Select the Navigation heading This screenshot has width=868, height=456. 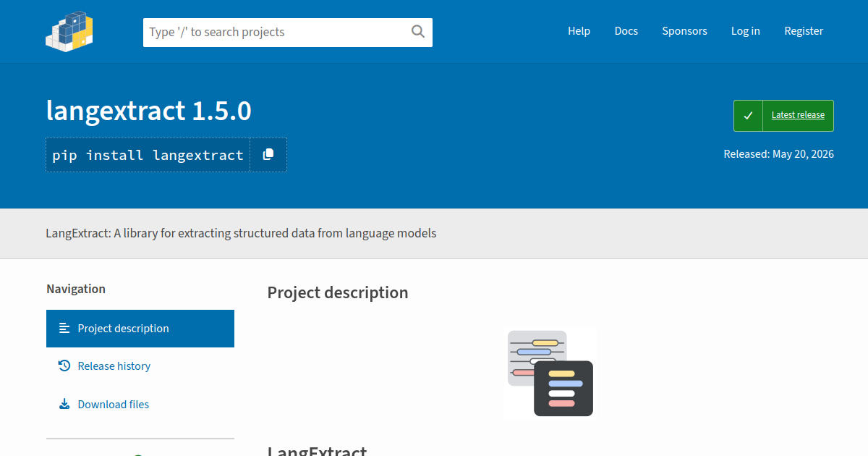[x=76, y=289]
